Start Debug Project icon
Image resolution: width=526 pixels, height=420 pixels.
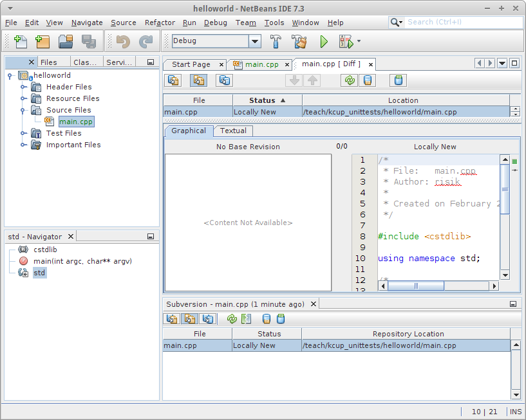click(x=346, y=41)
